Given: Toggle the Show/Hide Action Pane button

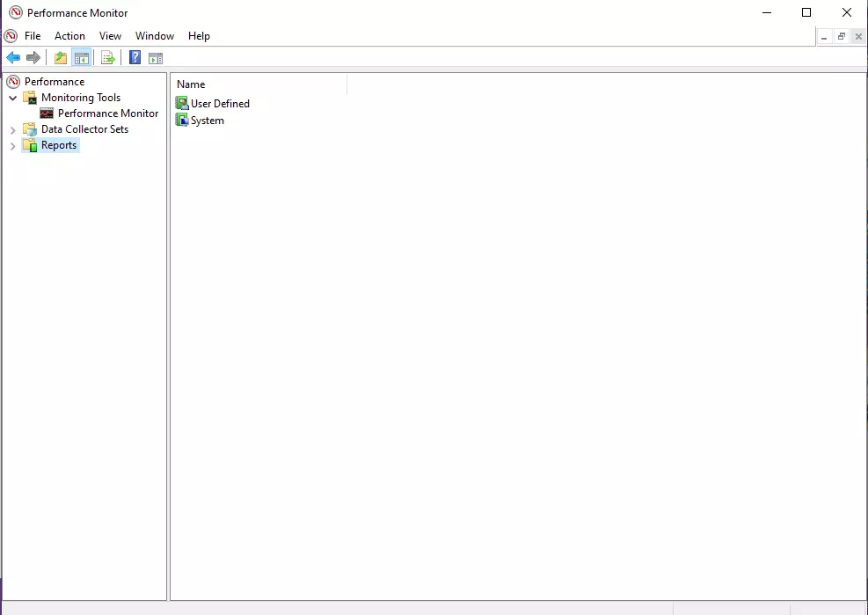Looking at the screenshot, I should pyautogui.click(x=156, y=58).
